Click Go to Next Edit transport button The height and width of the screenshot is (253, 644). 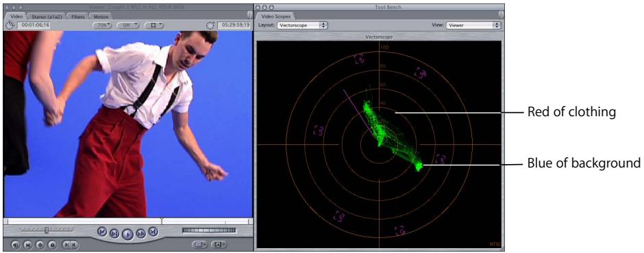tap(153, 232)
